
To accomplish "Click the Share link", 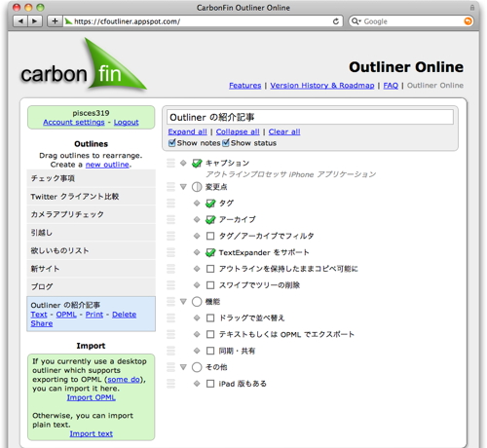I will click(x=42, y=323).
